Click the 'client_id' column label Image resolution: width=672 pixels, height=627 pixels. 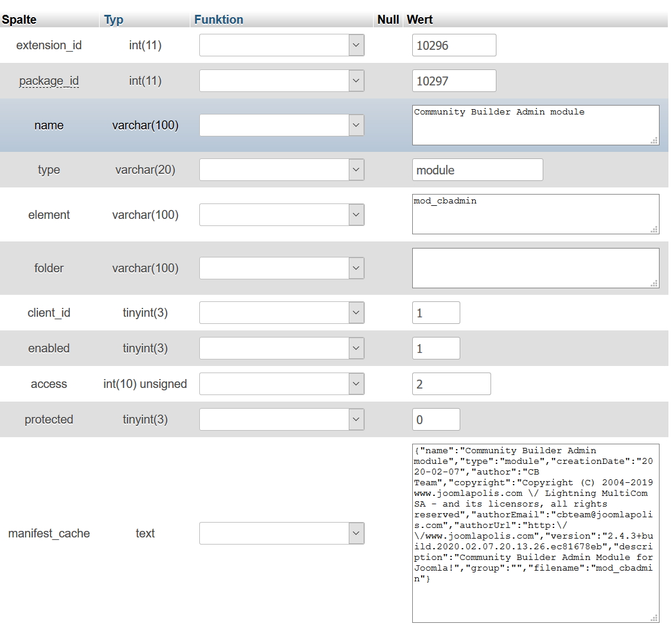click(x=49, y=313)
